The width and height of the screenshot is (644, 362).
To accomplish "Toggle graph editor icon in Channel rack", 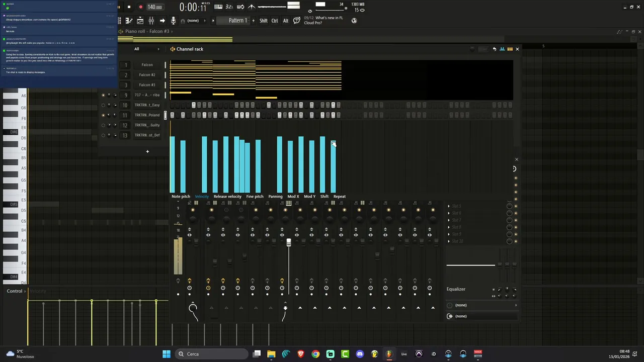I will (x=503, y=49).
